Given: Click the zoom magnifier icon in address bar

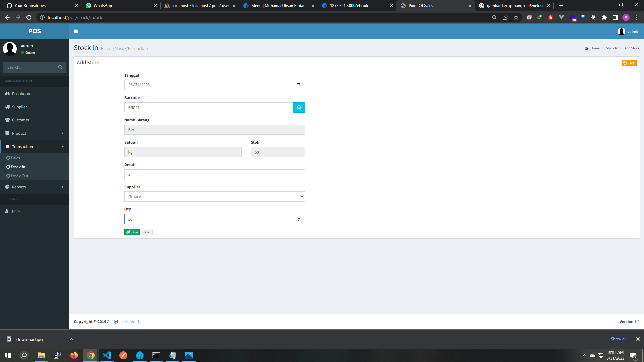Looking at the screenshot, I should click(494, 17).
